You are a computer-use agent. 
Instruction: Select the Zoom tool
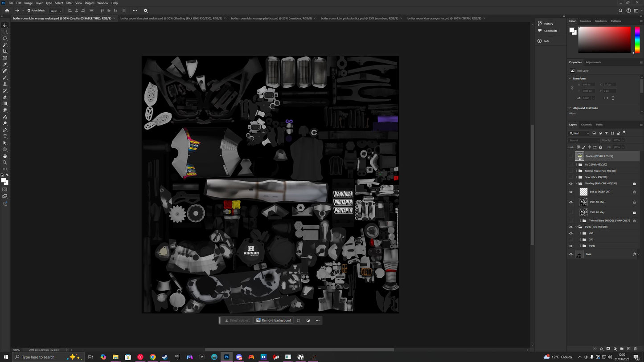pyautogui.click(x=5, y=163)
